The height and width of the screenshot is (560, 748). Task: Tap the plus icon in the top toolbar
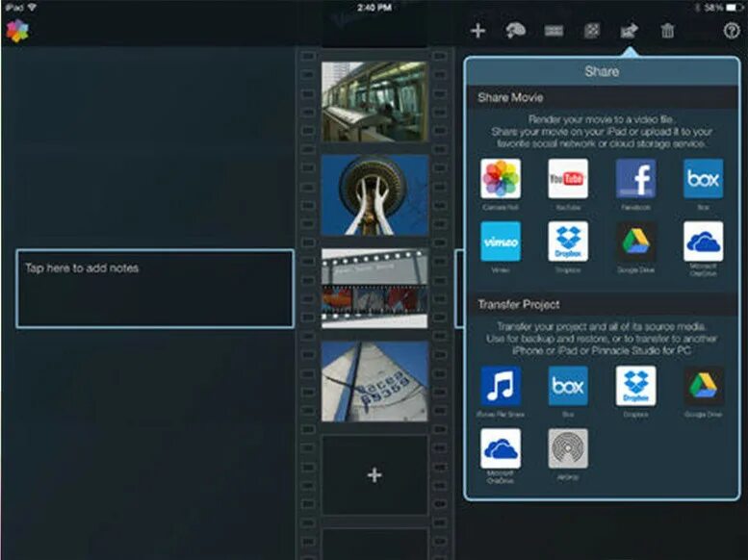(x=477, y=31)
